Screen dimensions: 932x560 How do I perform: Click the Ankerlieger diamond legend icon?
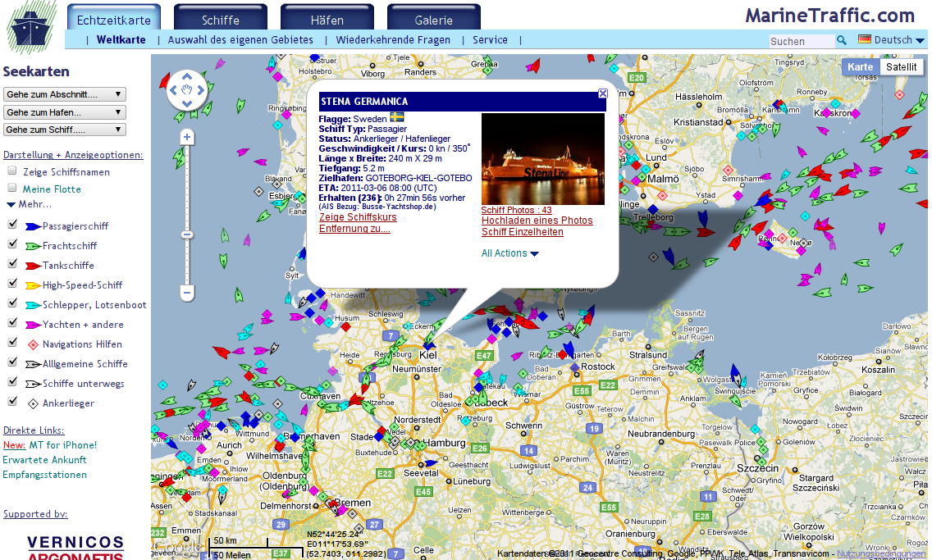pos(34,404)
